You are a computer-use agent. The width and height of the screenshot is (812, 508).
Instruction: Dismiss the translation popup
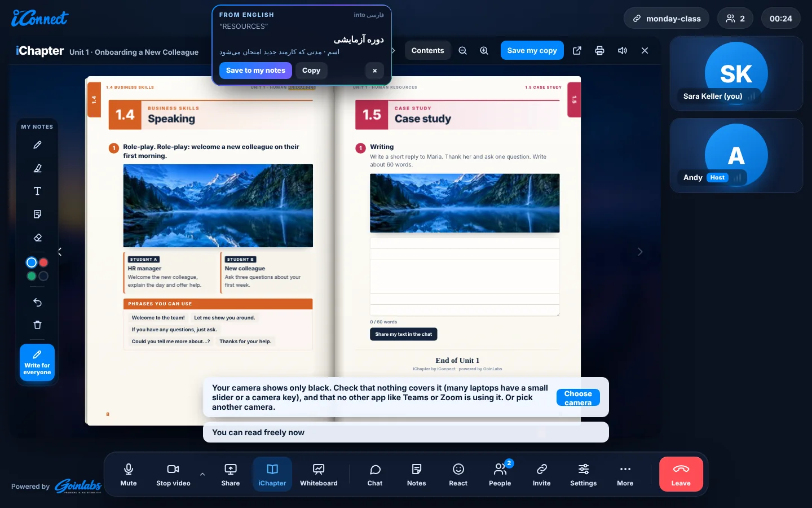tap(374, 71)
